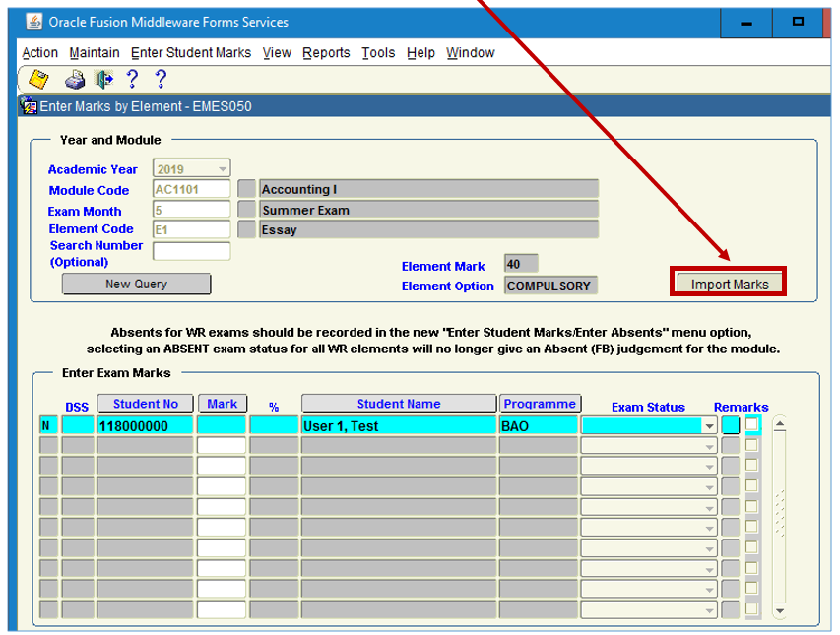The image size is (840, 635).
Task: Click the lookup button beside Module Code field
Action: [246, 189]
